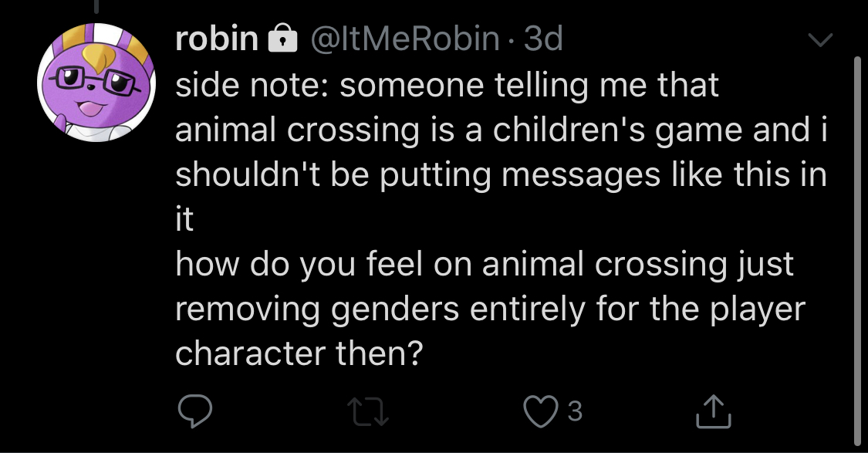
Task: Visit the @ItMeRobin handle link
Action: 404,39
